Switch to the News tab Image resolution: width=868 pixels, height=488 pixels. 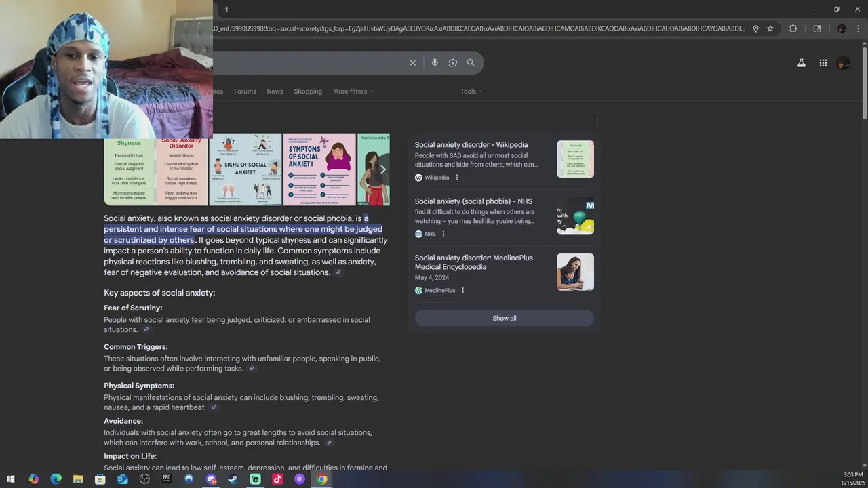[x=275, y=91]
